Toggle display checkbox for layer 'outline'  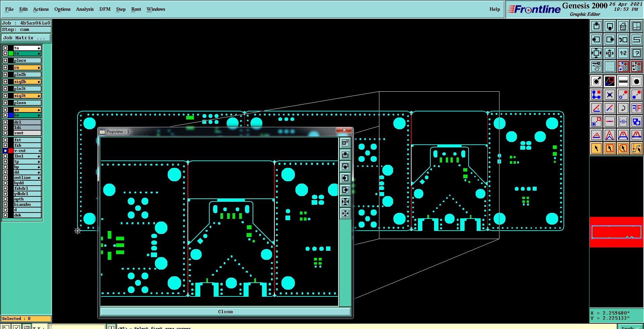[x=5, y=178]
